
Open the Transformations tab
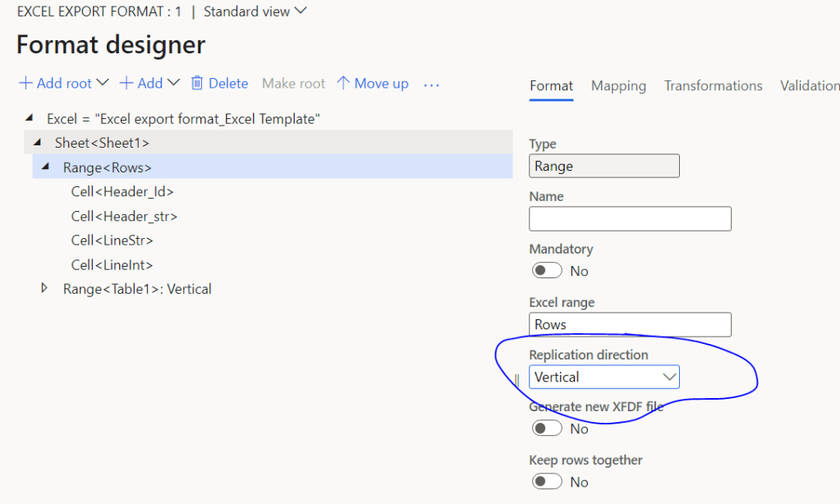click(x=713, y=85)
